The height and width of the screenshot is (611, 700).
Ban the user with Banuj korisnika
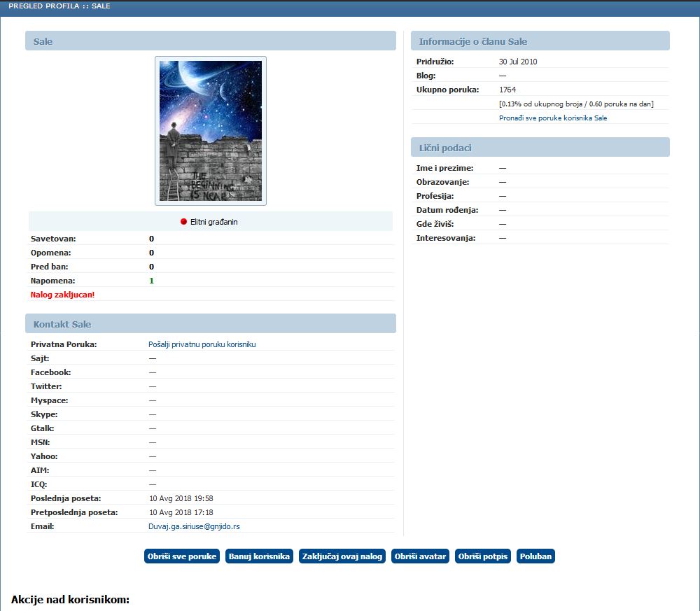coord(259,556)
